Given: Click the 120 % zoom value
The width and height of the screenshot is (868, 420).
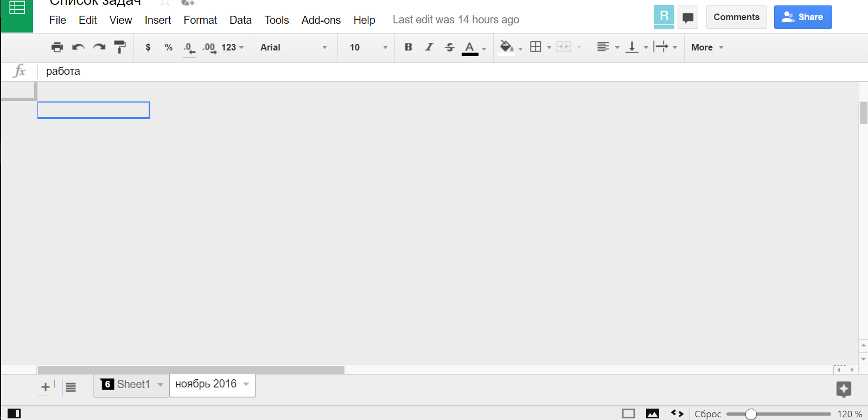Looking at the screenshot, I should click(850, 414).
